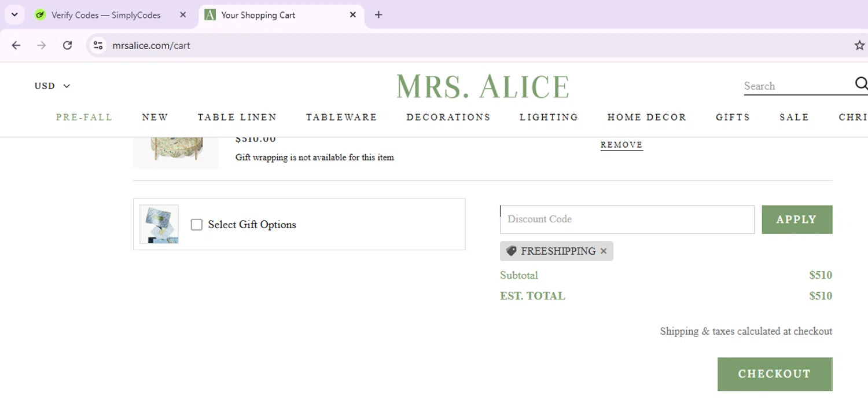Click the site Search field
Viewport: 868px width, 410px height.
pos(797,86)
